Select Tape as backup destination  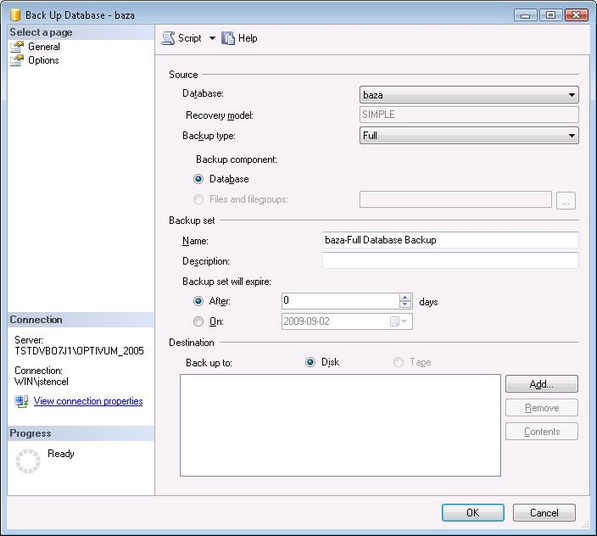point(398,362)
